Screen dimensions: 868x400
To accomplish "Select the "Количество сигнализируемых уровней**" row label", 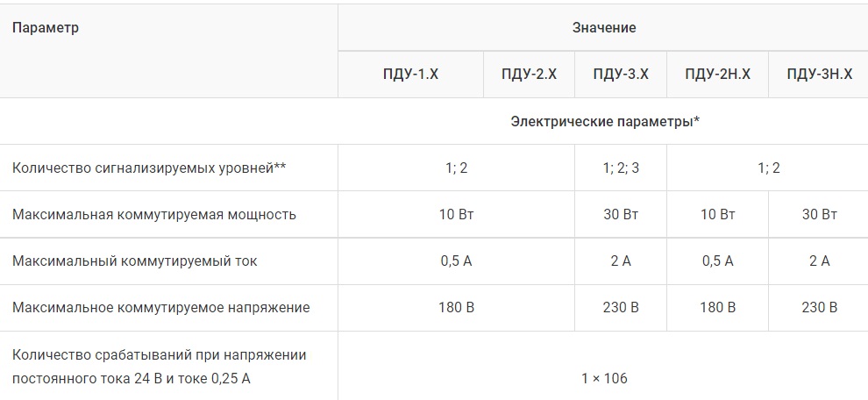I will [x=149, y=168].
